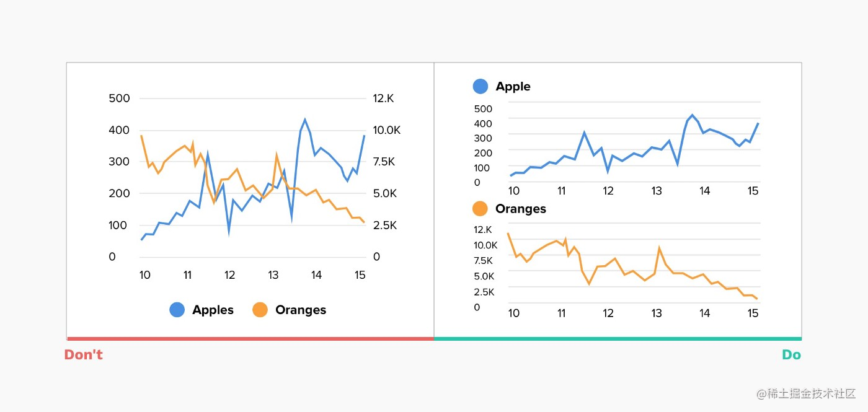Click x-axis label 15 in combined chart
Image resolution: width=868 pixels, height=412 pixels.
(359, 275)
